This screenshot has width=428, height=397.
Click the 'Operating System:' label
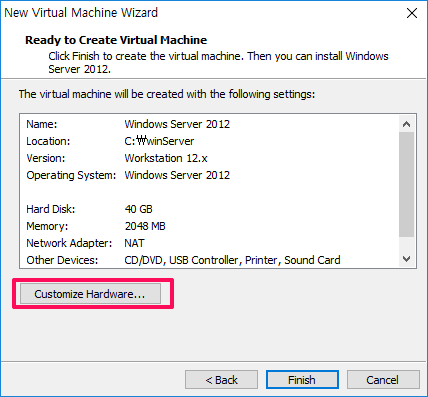(x=71, y=175)
